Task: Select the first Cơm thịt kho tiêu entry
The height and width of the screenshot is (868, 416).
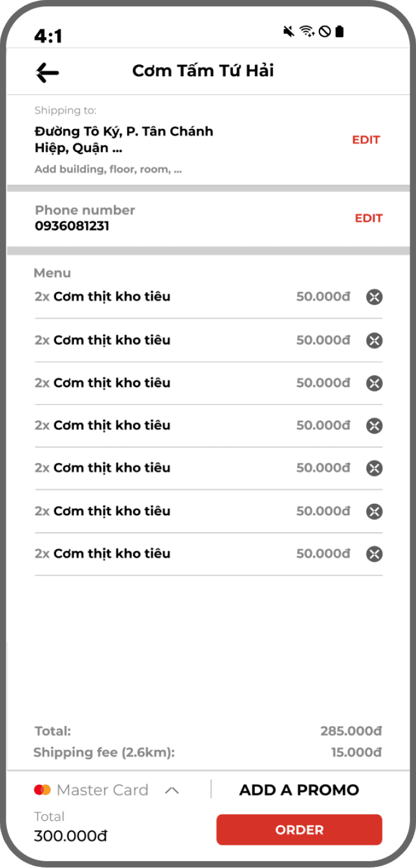Action: pyautogui.click(x=112, y=297)
